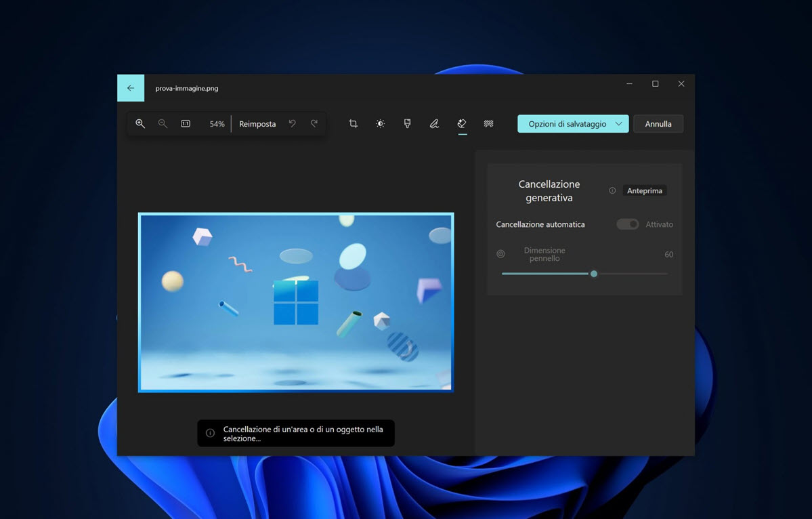This screenshot has width=812, height=519.
Task: Redo the last edit
Action: coord(314,124)
